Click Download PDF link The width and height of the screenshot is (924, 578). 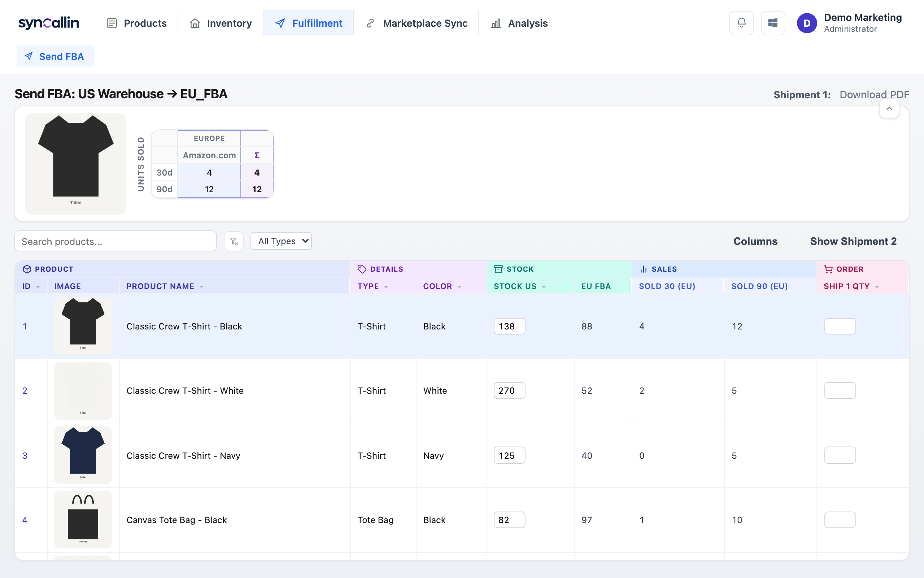874,94
